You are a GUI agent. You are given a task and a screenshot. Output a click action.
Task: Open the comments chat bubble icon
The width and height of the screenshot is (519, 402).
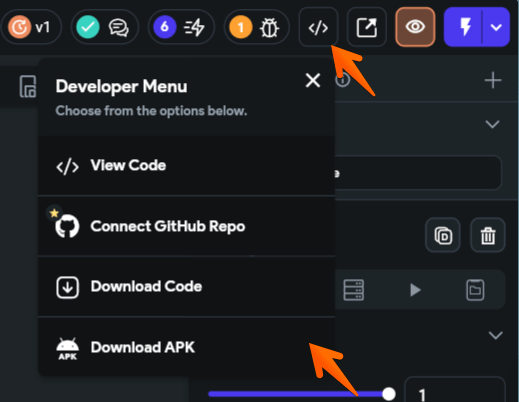119,27
